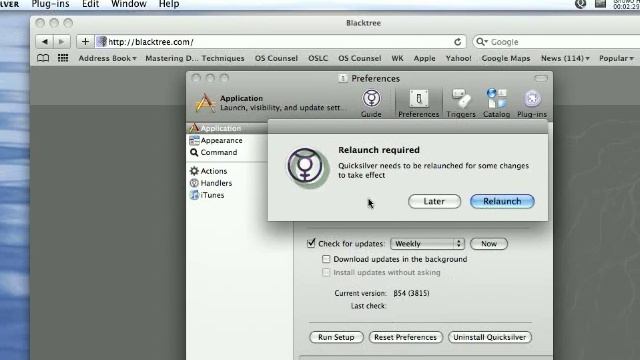Screen dimensions: 640x360
Task: Toggle Check for updates checkbox
Action: click(x=311, y=243)
